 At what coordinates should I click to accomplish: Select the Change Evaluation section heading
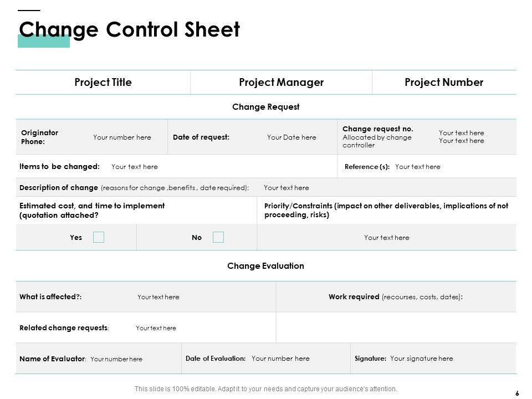pos(266,266)
